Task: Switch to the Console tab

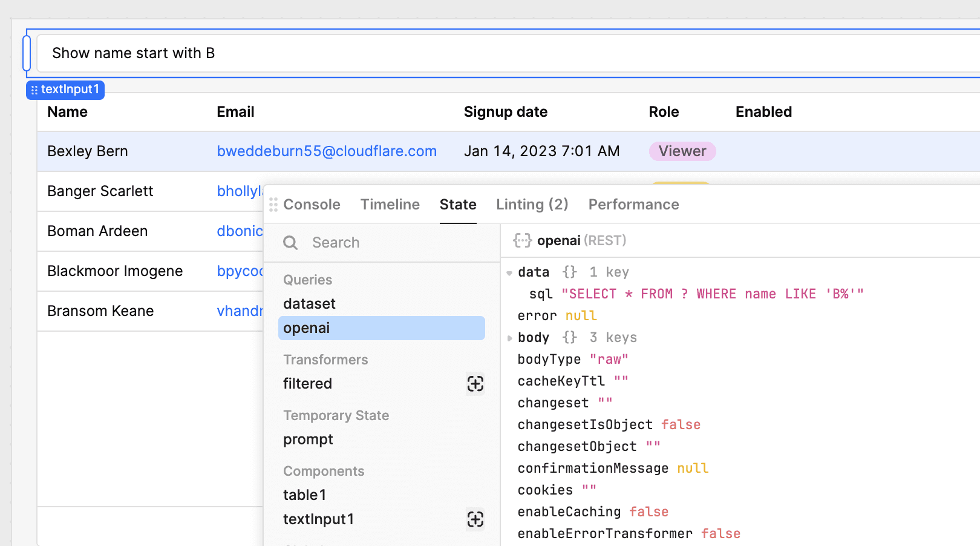Action: click(312, 205)
